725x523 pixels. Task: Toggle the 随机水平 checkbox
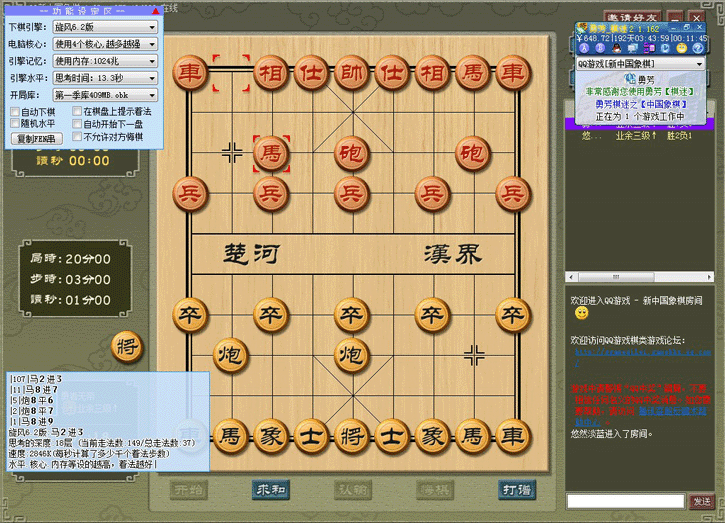(x=14, y=124)
